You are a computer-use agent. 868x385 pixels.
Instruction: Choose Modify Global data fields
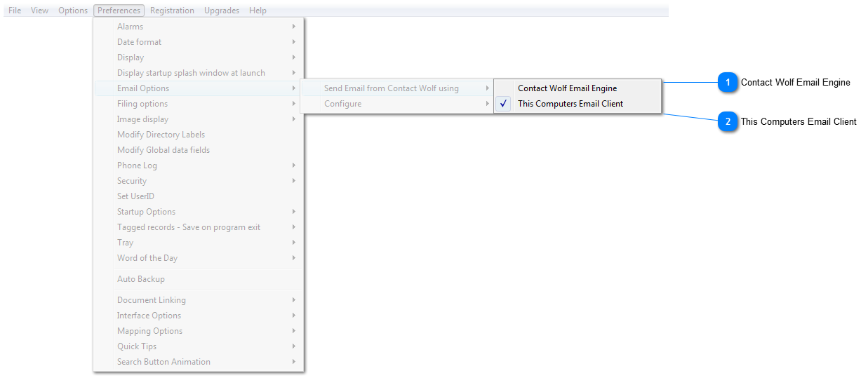pos(198,150)
